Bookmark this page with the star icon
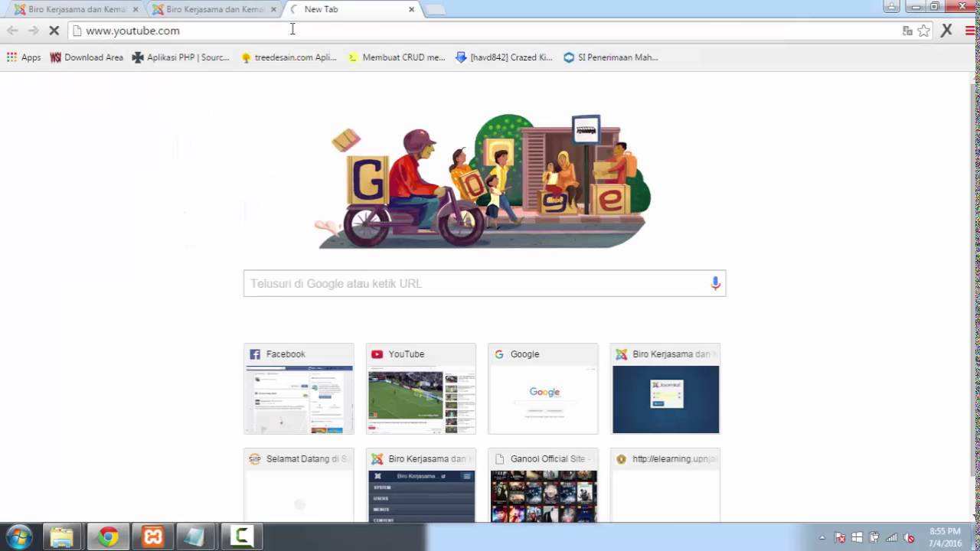This screenshot has width=980, height=551. (x=924, y=31)
